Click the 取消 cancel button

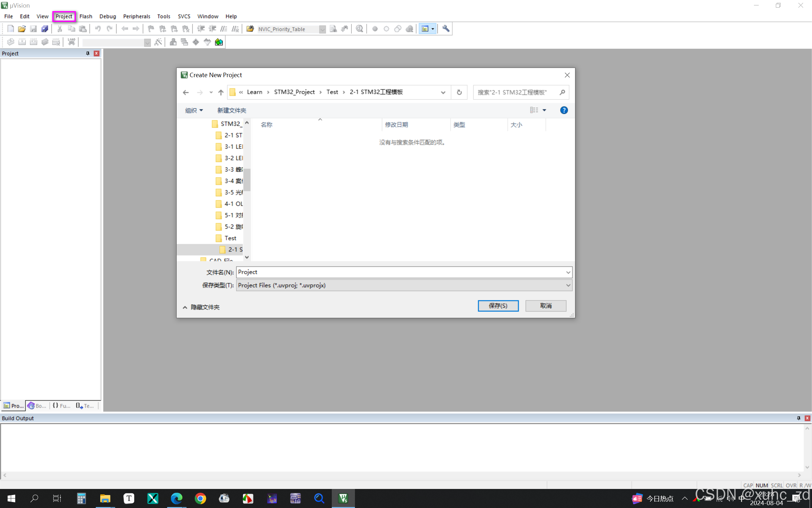click(546, 306)
